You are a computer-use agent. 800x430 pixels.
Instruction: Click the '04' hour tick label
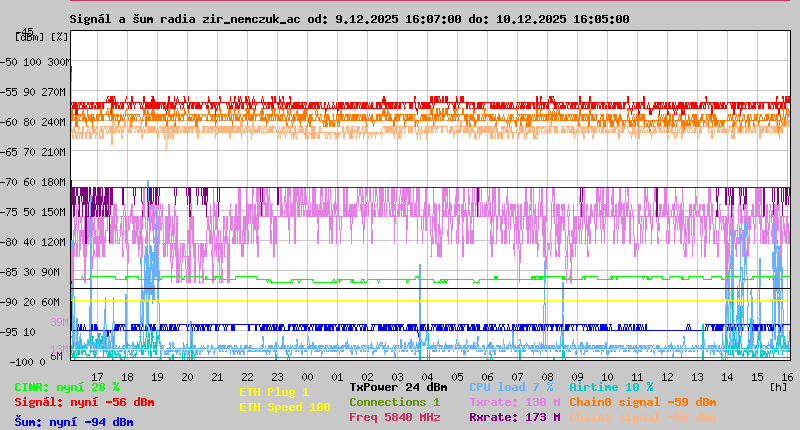click(x=427, y=377)
